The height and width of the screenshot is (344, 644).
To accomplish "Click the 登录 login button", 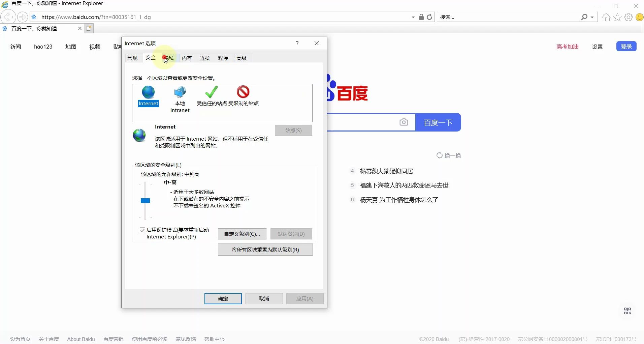I will (x=626, y=46).
